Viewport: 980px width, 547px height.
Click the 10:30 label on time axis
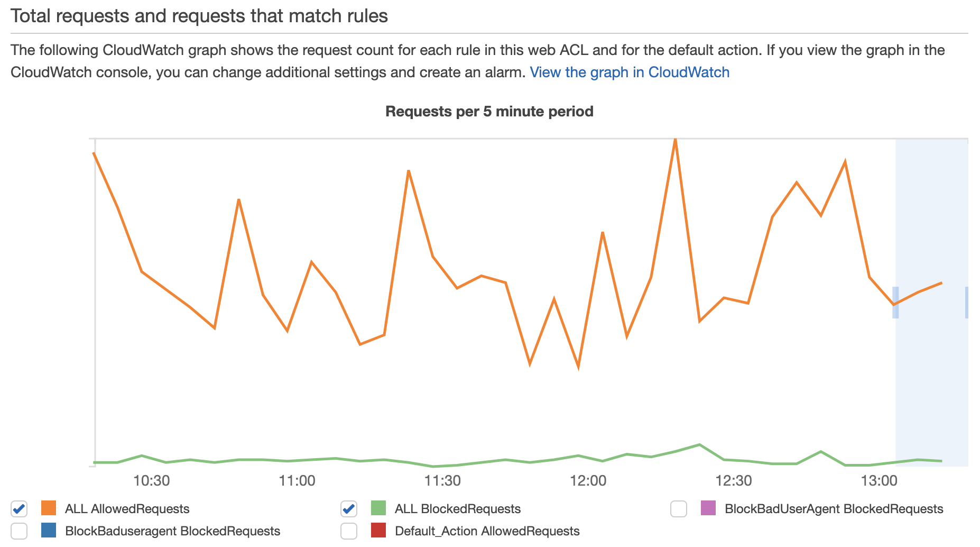pos(152,481)
